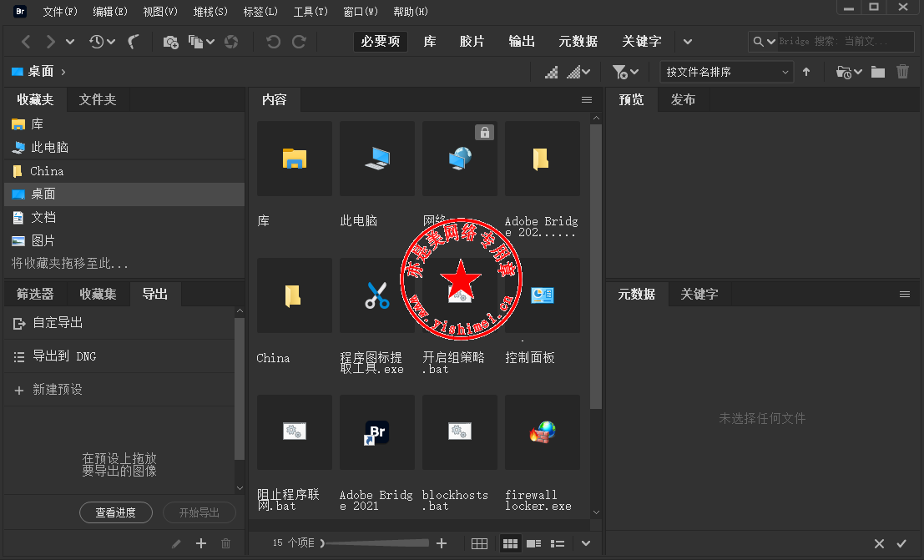Create a new folder
This screenshot has width=924, height=560.
[878, 72]
